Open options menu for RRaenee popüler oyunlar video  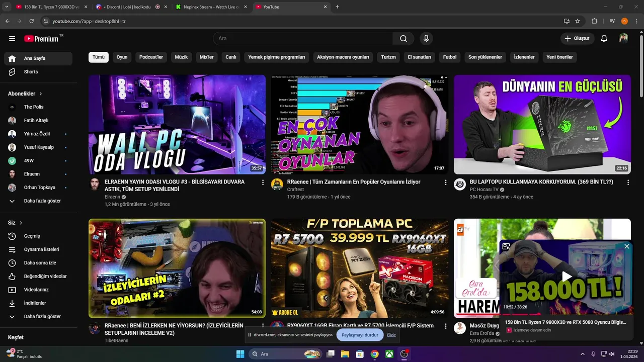(445, 183)
